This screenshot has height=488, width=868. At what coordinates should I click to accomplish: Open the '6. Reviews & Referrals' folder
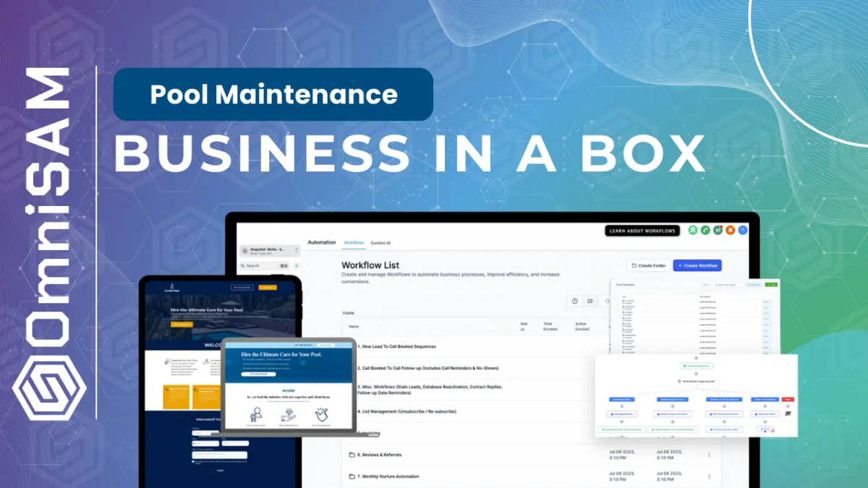click(x=380, y=455)
